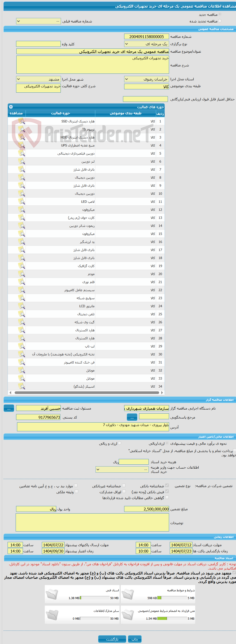Toggle the bank guarantee checkbox

coord(167,485)
